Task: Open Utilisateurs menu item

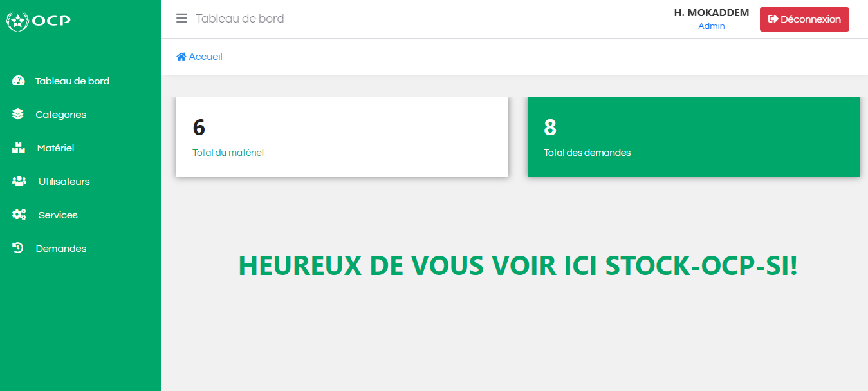Action: [80, 182]
